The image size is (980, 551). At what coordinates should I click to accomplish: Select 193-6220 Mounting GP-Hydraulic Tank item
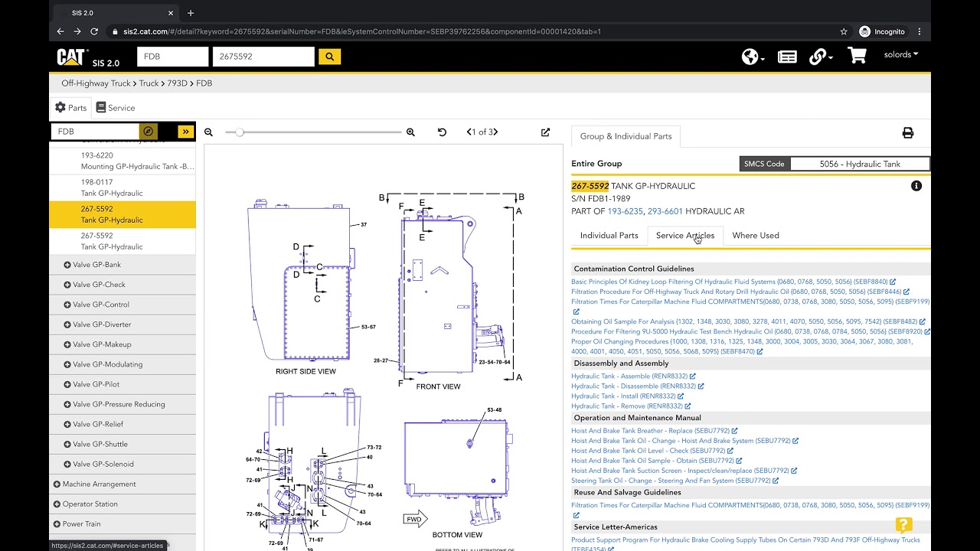pos(122,161)
